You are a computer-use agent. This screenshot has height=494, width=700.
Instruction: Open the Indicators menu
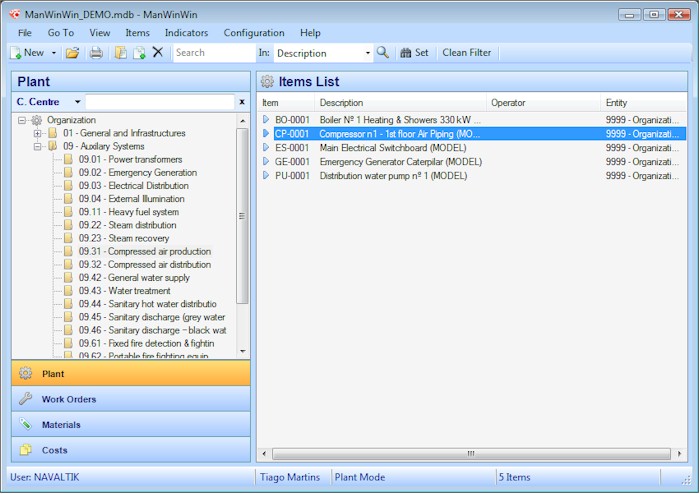[x=186, y=33]
